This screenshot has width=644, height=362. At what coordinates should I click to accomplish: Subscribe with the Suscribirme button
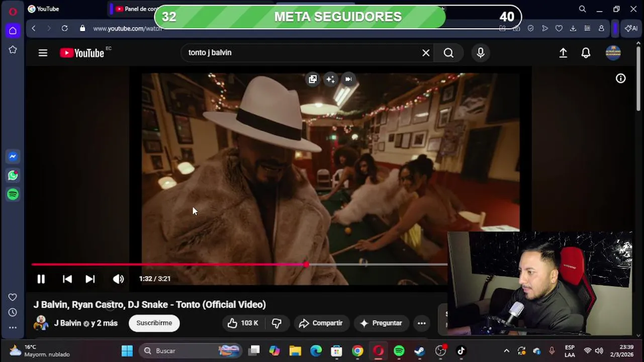(x=154, y=323)
